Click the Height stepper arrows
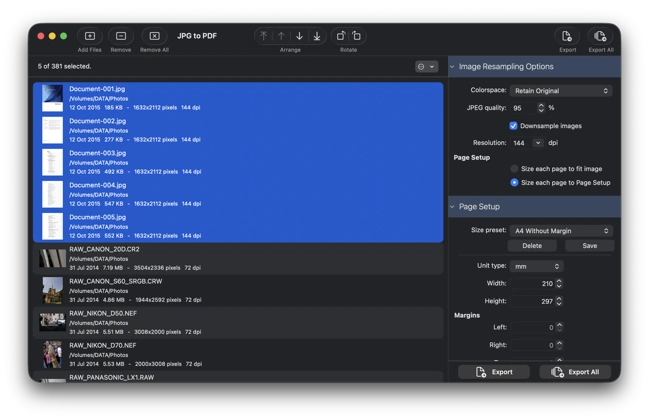The image size is (649, 419). [x=559, y=301]
